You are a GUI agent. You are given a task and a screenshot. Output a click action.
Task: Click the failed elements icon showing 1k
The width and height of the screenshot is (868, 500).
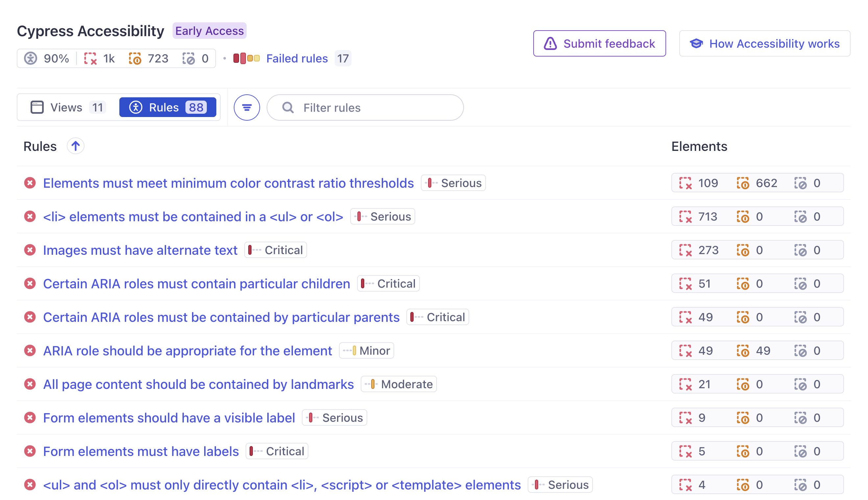pyautogui.click(x=90, y=59)
